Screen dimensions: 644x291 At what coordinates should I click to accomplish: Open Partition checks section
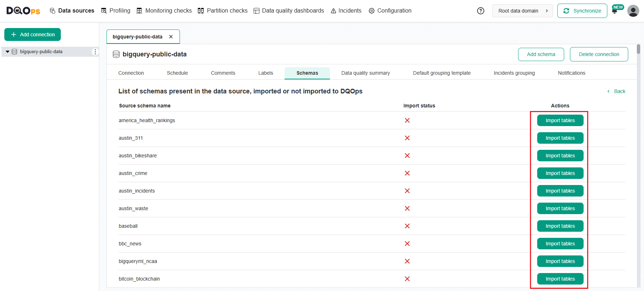pos(223,11)
